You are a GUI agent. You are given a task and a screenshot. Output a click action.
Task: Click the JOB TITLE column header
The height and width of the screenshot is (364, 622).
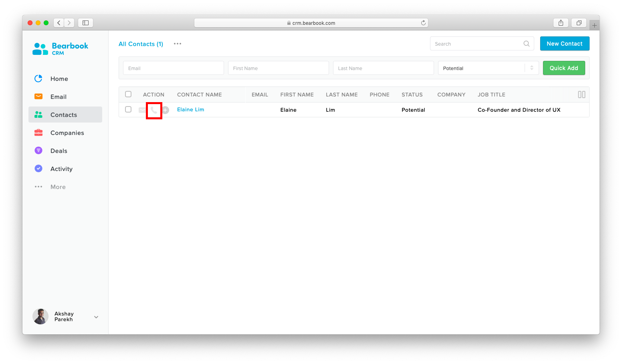[491, 95]
